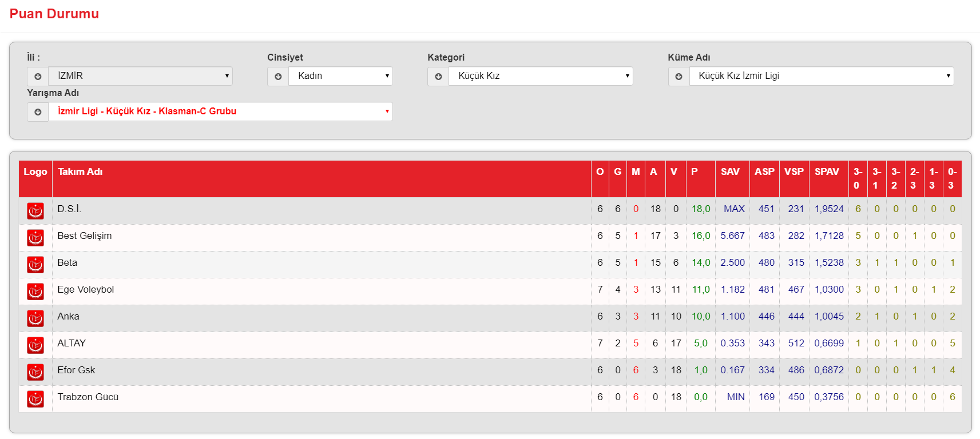The height and width of the screenshot is (439, 980).
Task: Click the Best Gelişim team logo
Action: (x=35, y=238)
